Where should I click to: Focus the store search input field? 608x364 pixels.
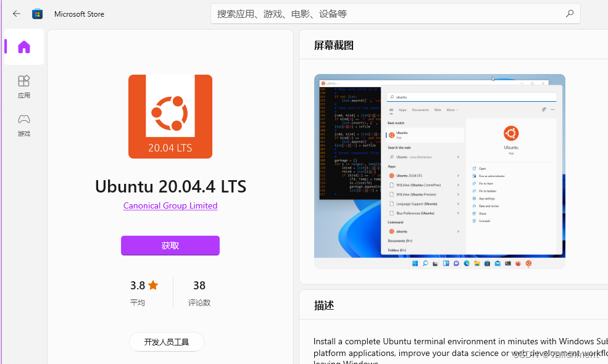pyautogui.click(x=395, y=14)
